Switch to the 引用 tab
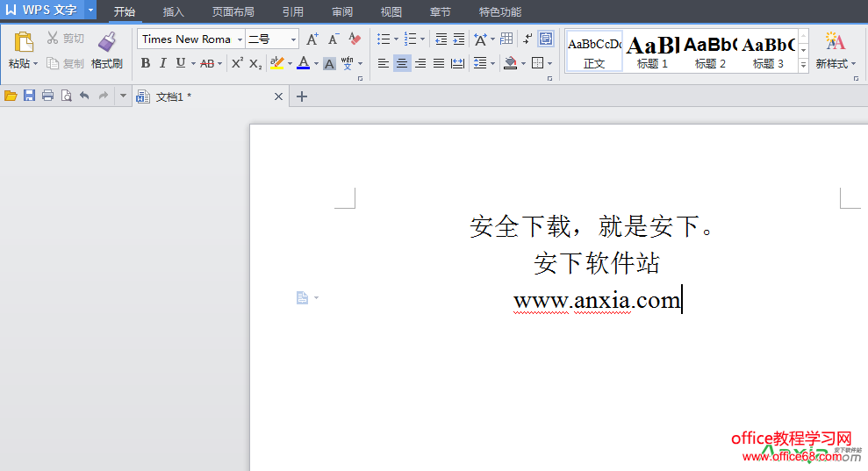868x471 pixels. 292,11
